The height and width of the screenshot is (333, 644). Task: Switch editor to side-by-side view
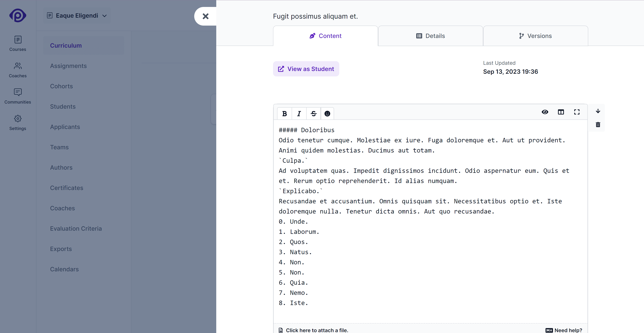561,112
